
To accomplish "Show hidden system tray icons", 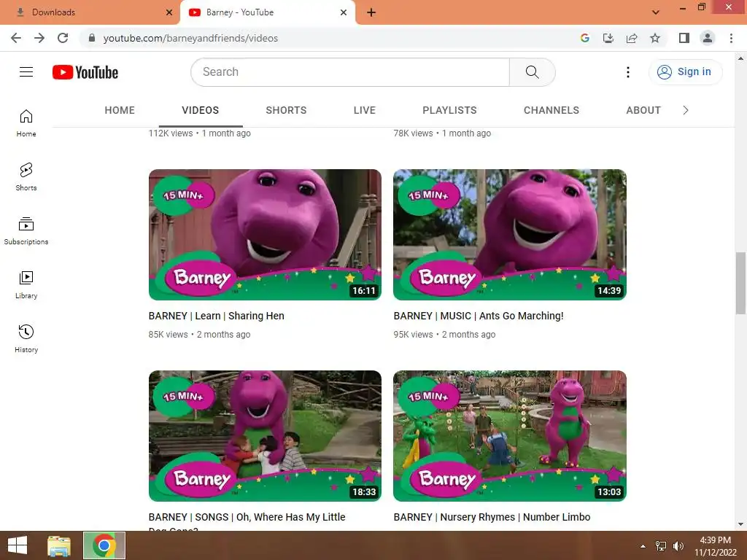I will (643, 546).
